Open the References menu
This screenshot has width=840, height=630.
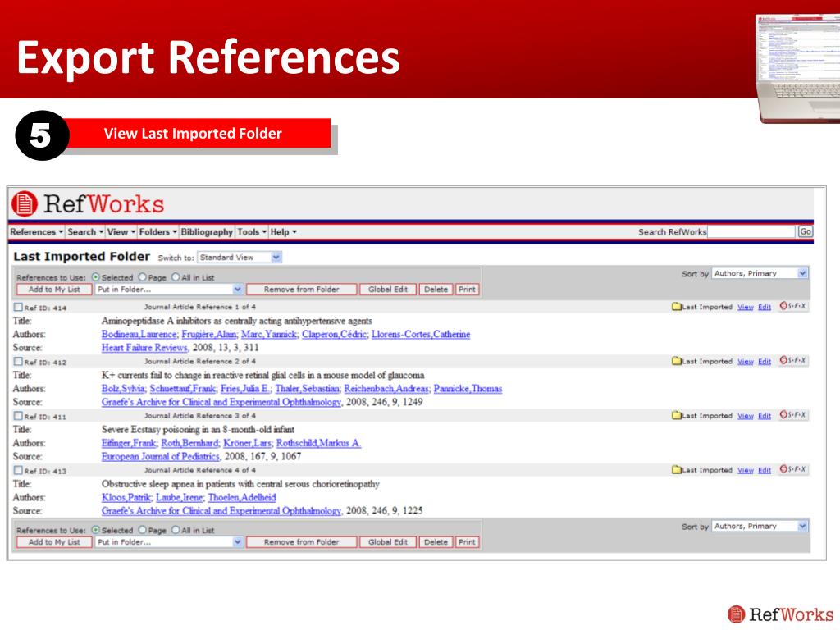36,232
